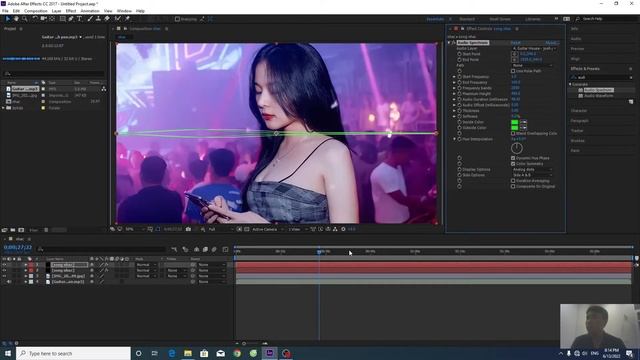Click the Maximum Height stopwatch

[459, 93]
